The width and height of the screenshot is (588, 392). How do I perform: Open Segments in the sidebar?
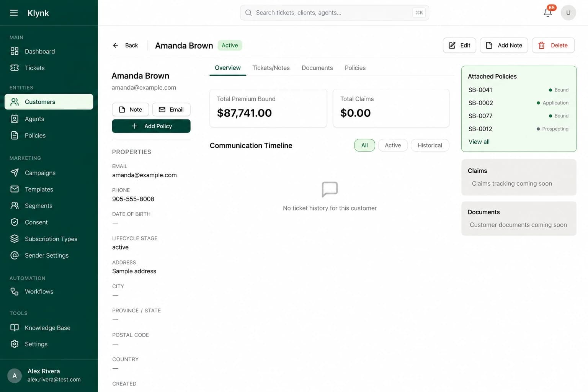click(x=49, y=206)
